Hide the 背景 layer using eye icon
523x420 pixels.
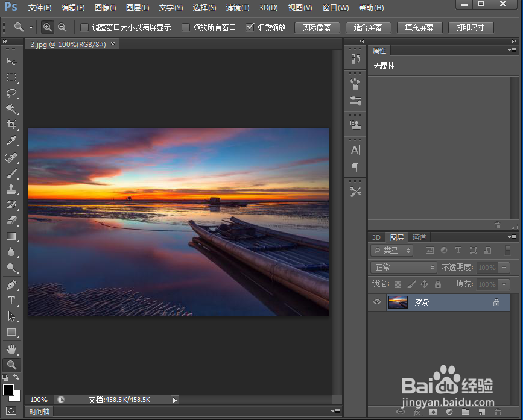click(x=377, y=302)
